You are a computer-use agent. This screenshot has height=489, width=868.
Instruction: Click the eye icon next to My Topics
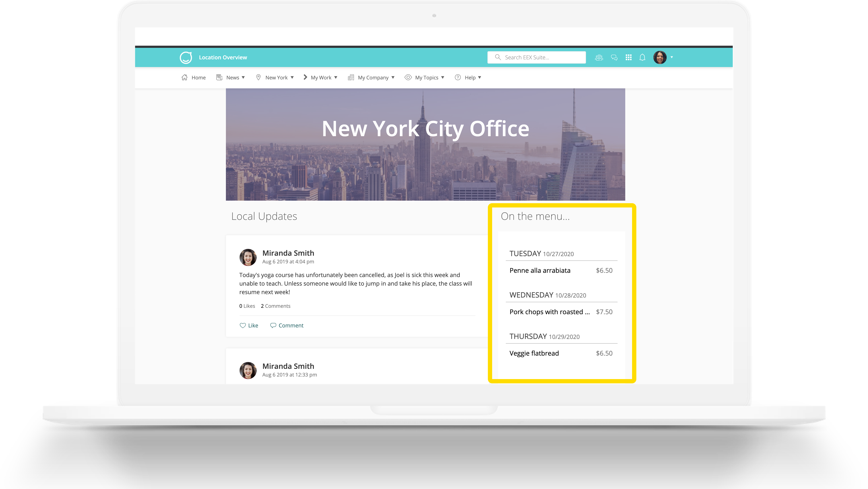tap(408, 77)
